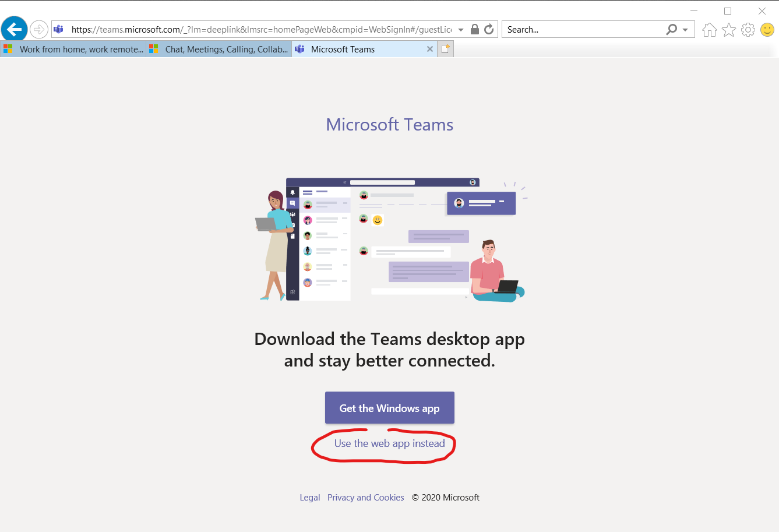
Task: Expand the address bar autocomplete dropdown
Action: click(x=461, y=30)
